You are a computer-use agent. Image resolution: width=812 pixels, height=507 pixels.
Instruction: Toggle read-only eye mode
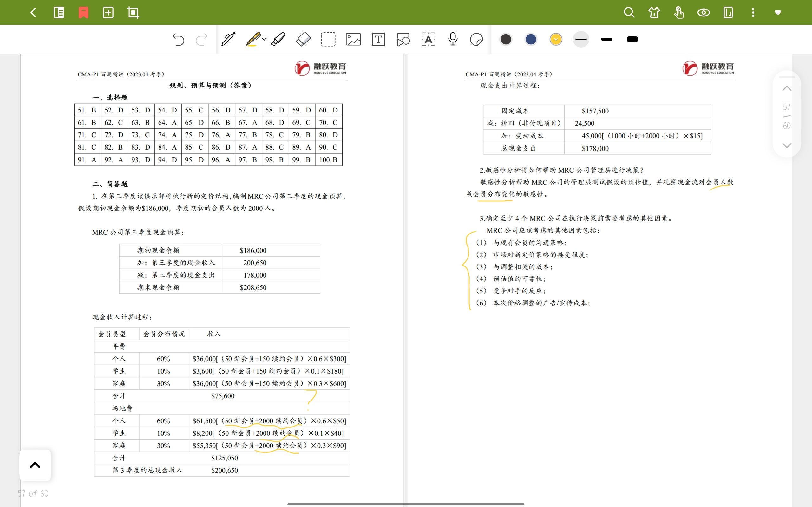[x=703, y=13]
